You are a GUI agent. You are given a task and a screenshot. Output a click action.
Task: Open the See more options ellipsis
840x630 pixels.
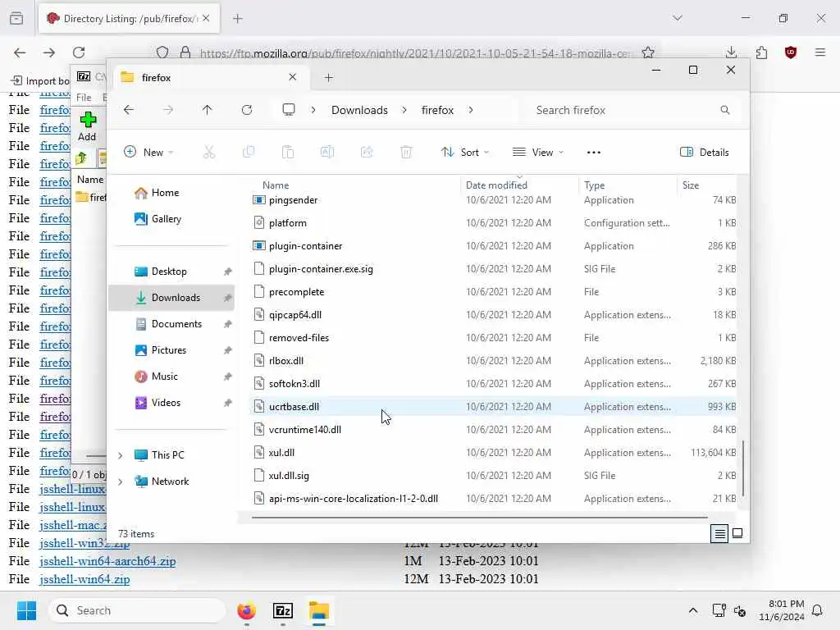coord(594,152)
